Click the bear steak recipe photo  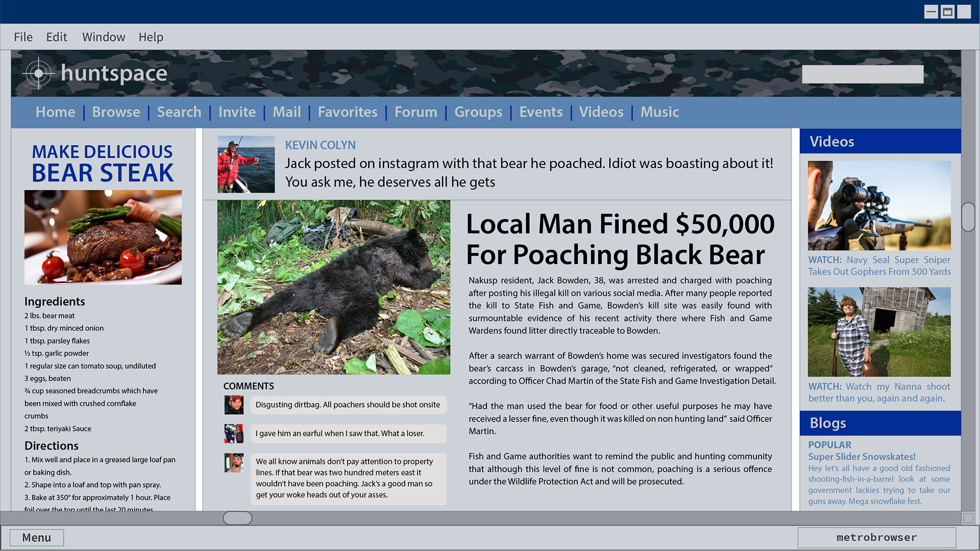(103, 237)
